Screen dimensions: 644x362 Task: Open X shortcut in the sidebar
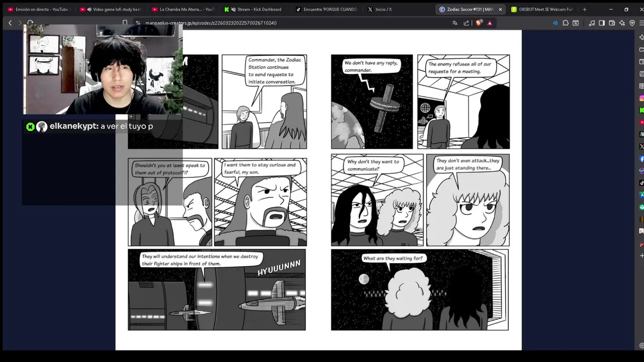click(641, 146)
